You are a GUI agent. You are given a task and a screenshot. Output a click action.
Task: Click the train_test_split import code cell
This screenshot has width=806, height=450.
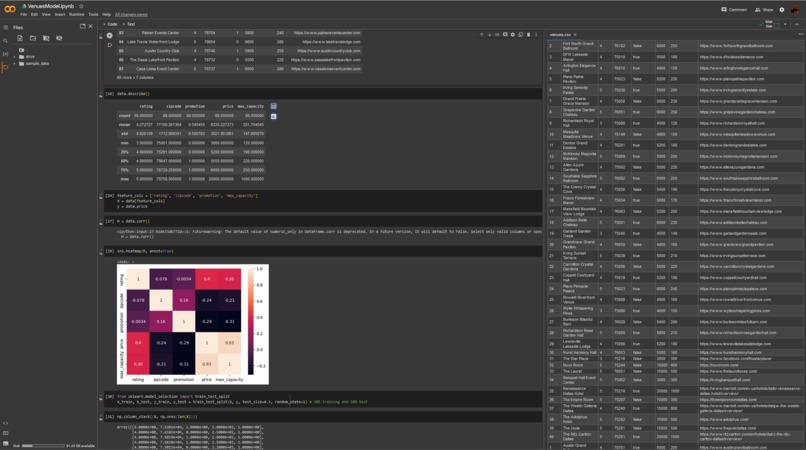323,399
